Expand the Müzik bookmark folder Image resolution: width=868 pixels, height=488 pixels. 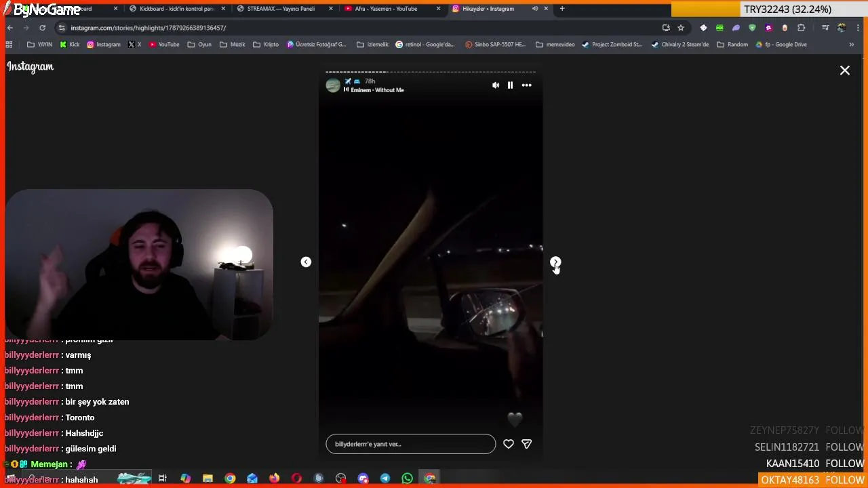(233, 45)
